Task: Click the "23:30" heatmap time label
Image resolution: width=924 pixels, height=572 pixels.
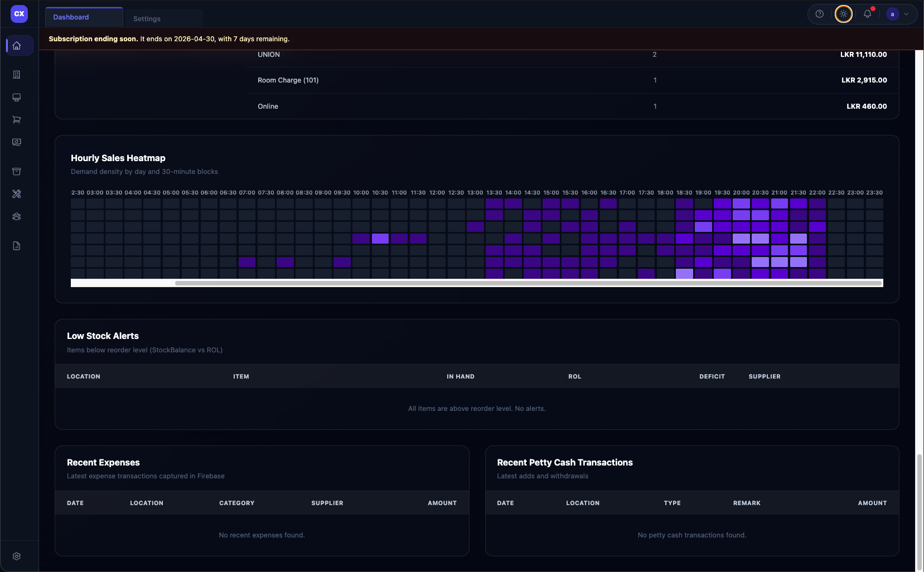Action: coord(874,193)
